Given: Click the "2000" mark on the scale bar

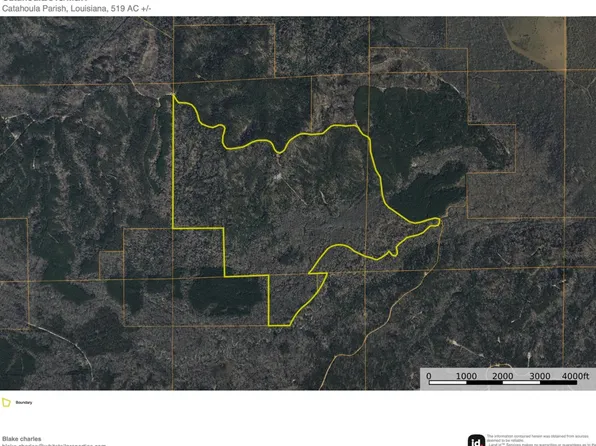Looking at the screenshot, I should (x=503, y=376).
